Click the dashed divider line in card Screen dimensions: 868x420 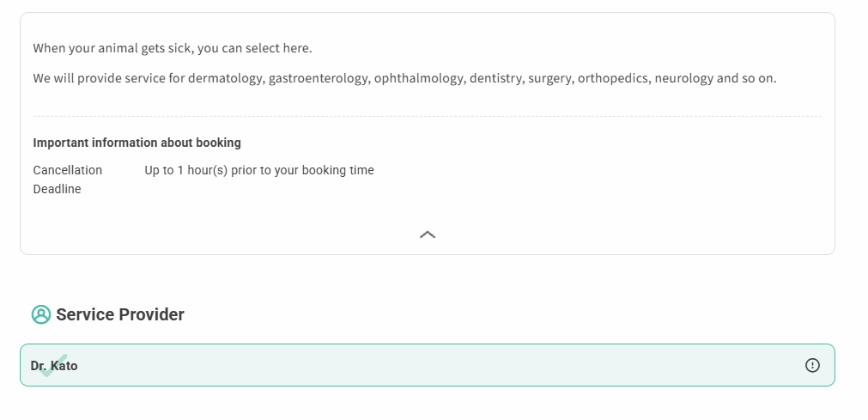click(428, 116)
